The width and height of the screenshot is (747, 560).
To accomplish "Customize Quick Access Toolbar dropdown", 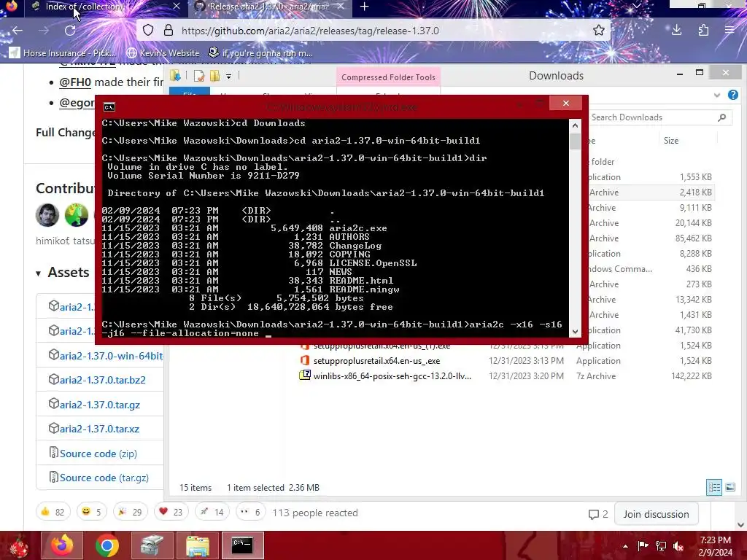I will pyautogui.click(x=228, y=76).
